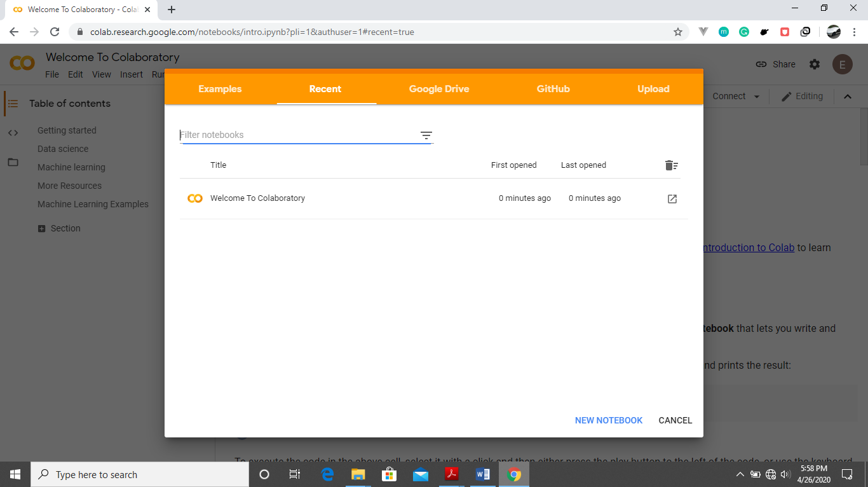Click the Windows taskbar search box
The width and height of the screenshot is (868, 487).
[x=140, y=474]
